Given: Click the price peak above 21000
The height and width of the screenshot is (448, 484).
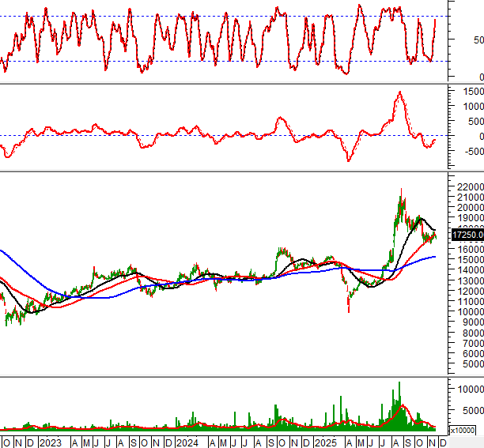Looking at the screenshot, I should pos(401,213).
